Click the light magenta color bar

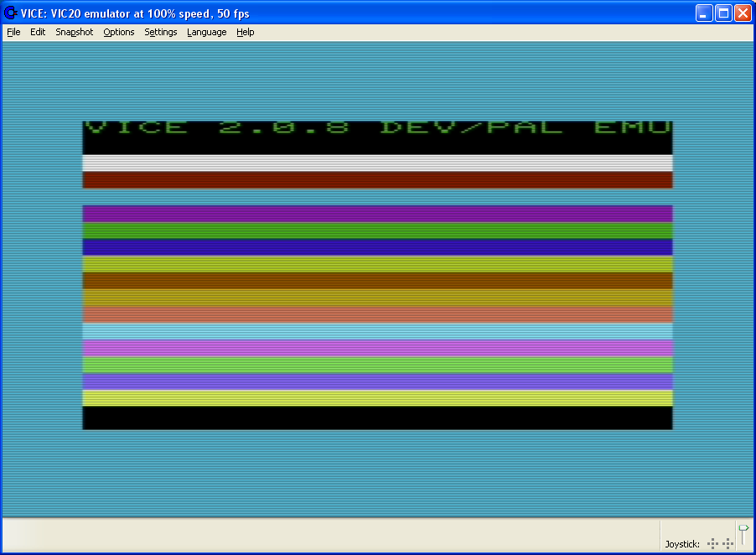(x=377, y=348)
